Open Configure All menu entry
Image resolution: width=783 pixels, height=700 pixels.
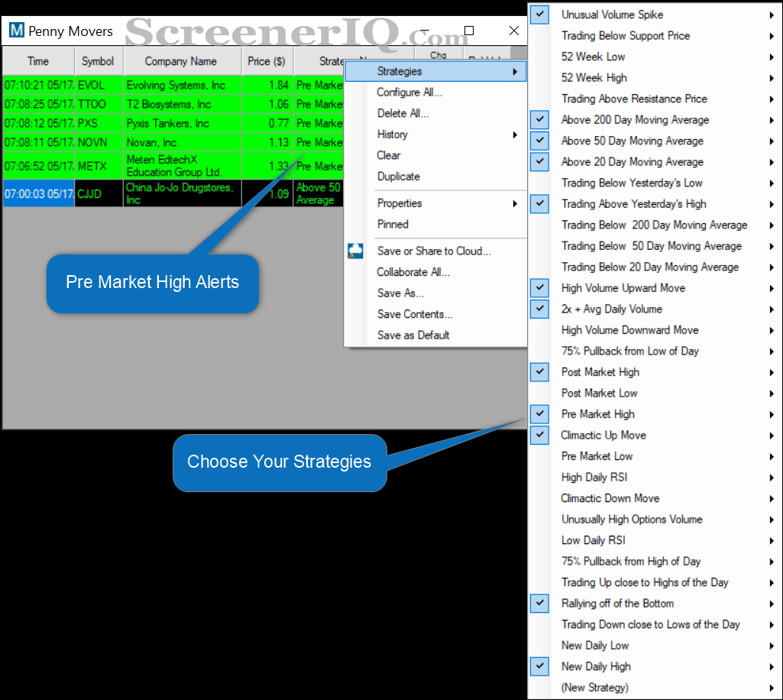pyautogui.click(x=409, y=92)
